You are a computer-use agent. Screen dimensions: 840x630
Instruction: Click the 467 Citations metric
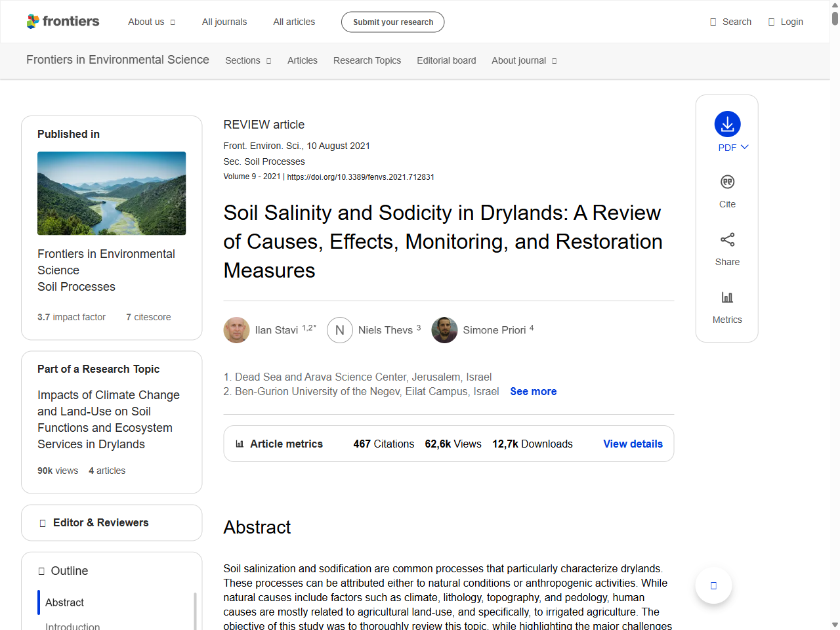383,444
